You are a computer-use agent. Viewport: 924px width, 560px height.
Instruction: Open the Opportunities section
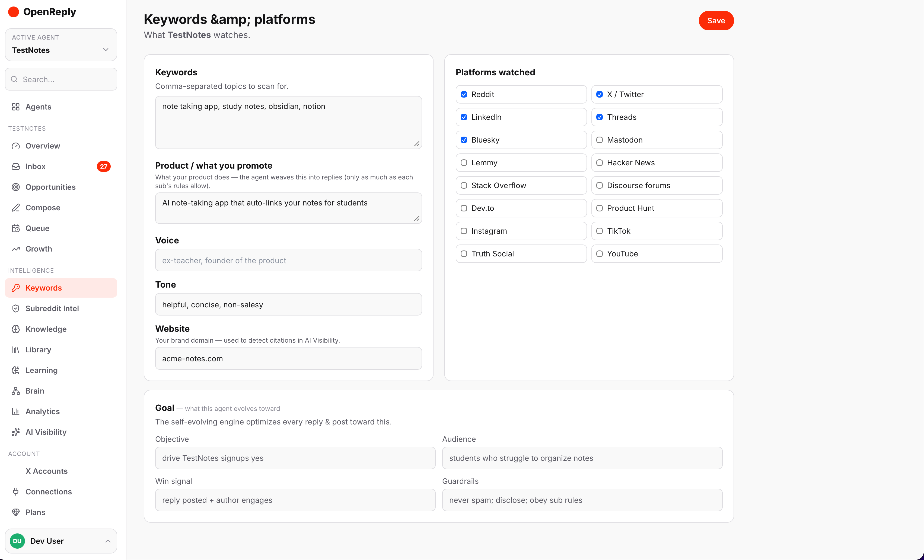(x=61, y=187)
